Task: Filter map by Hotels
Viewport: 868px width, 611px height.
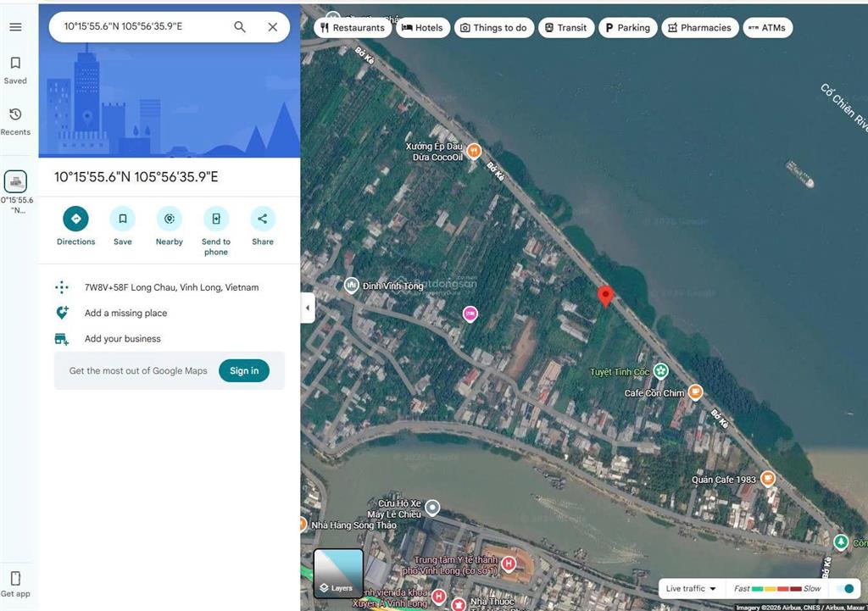Action: pos(422,28)
